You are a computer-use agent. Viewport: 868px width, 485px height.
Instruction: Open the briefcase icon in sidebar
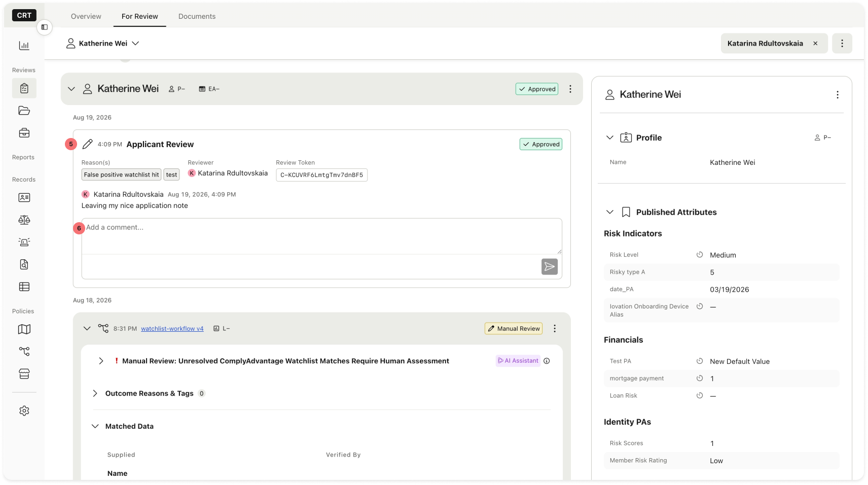[x=24, y=133]
